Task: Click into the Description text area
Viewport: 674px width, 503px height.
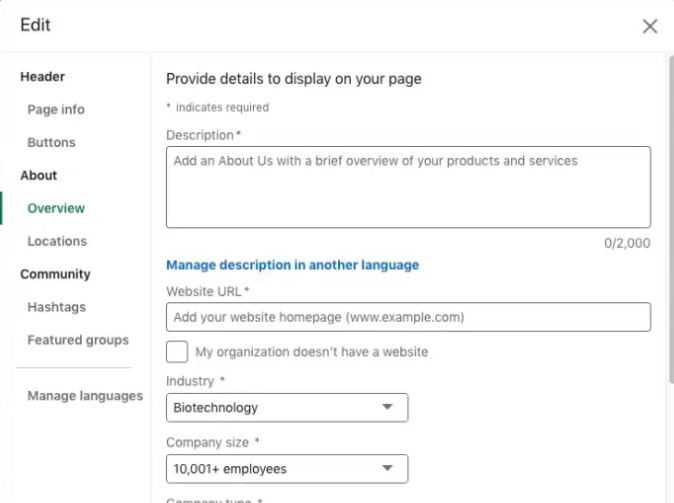Action: 408,187
